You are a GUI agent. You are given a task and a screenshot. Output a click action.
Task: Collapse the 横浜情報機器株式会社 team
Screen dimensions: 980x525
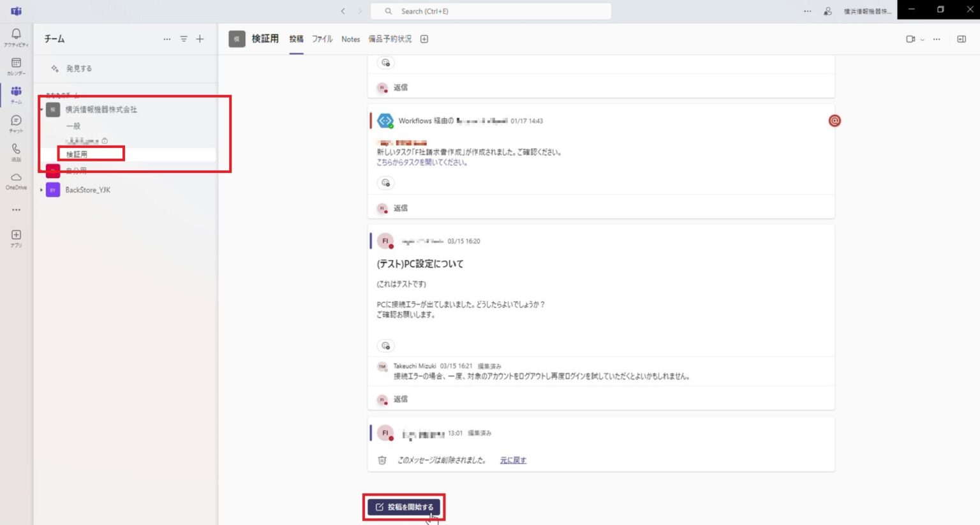pyautogui.click(x=40, y=109)
